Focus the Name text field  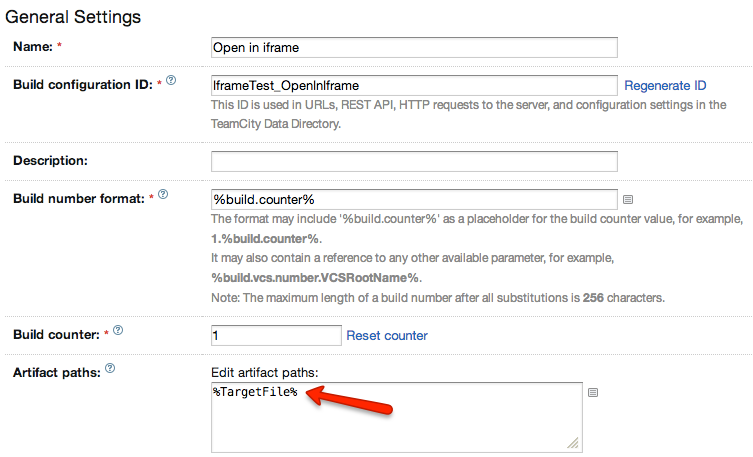point(414,47)
